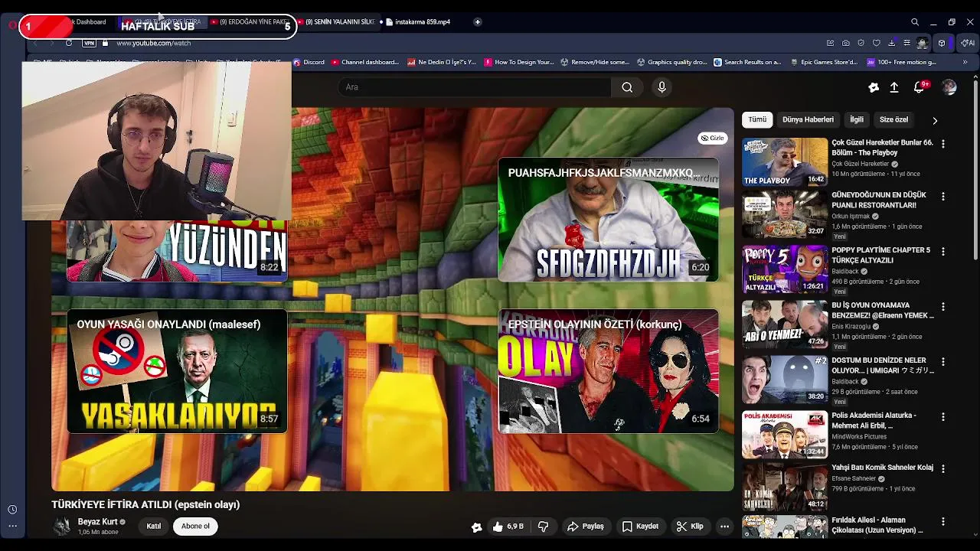Open the browser ad-blocker shield icon
The image size is (980, 551).
861,43
